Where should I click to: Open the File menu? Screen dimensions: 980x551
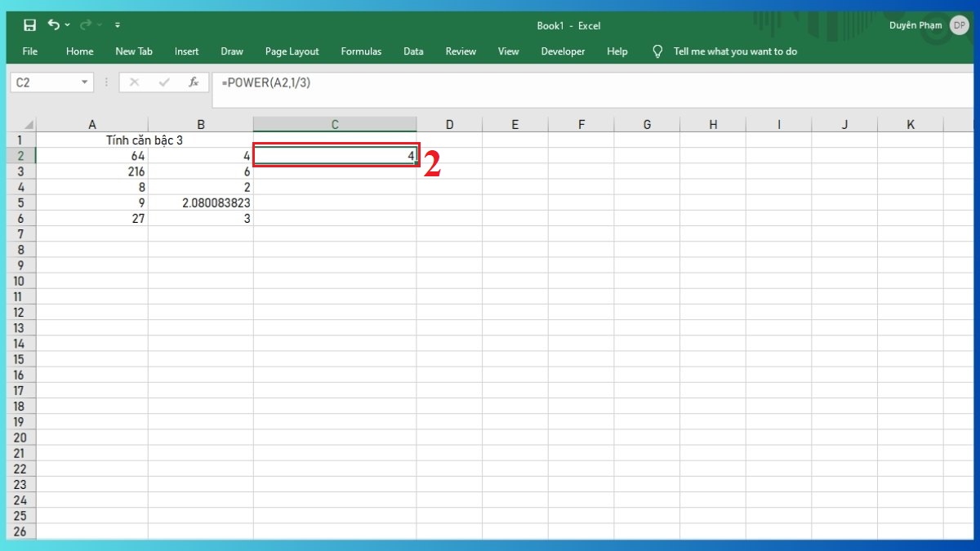coord(29,51)
